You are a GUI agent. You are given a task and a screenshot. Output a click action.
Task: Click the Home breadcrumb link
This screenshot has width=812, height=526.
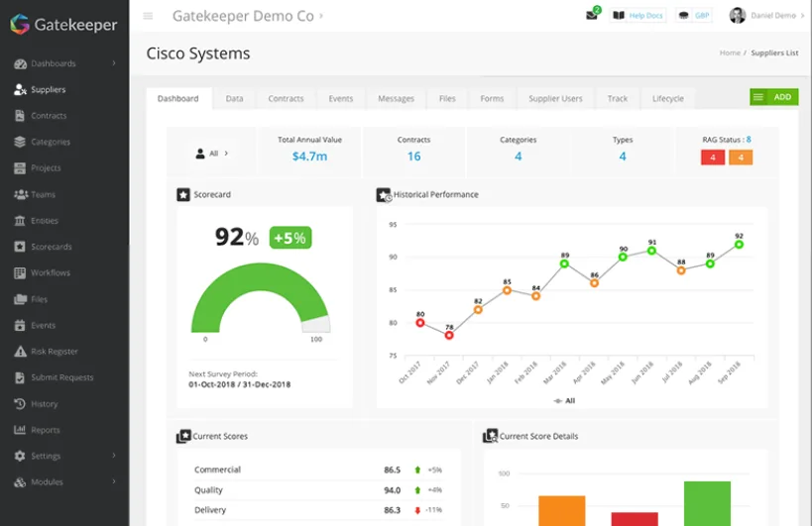coord(730,53)
